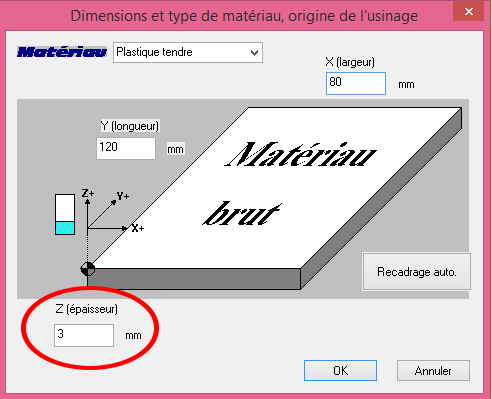Click the tool depth gauge icon

click(x=65, y=214)
